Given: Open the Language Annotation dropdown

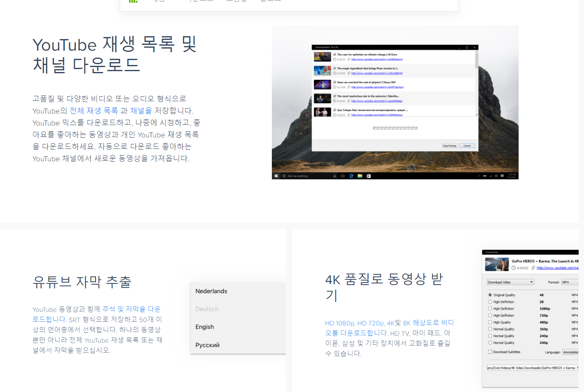Looking at the screenshot, I should (x=570, y=352).
